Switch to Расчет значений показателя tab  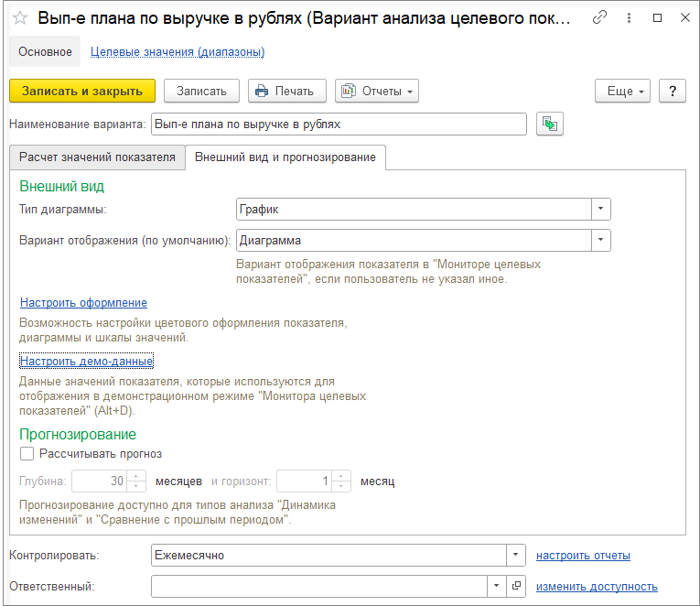pos(97,157)
